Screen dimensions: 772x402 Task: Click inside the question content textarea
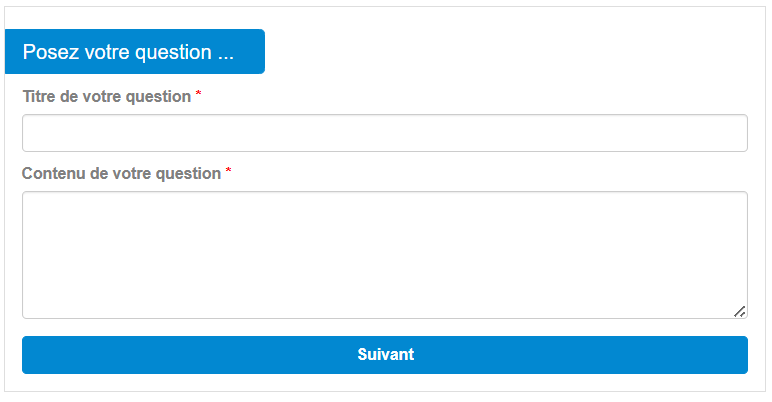pyautogui.click(x=385, y=255)
